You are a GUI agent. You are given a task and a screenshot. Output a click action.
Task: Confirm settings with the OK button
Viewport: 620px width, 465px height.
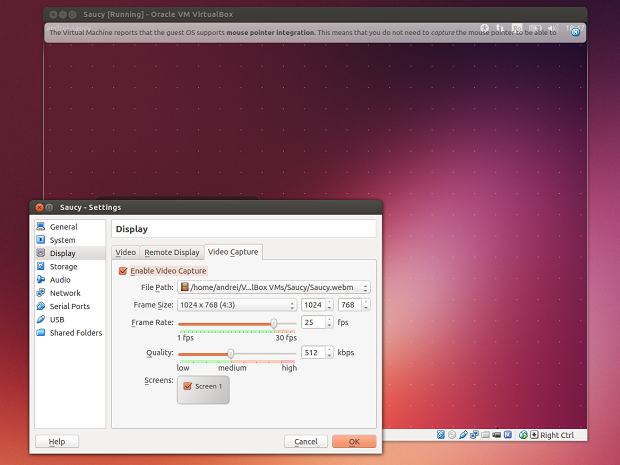coord(354,441)
